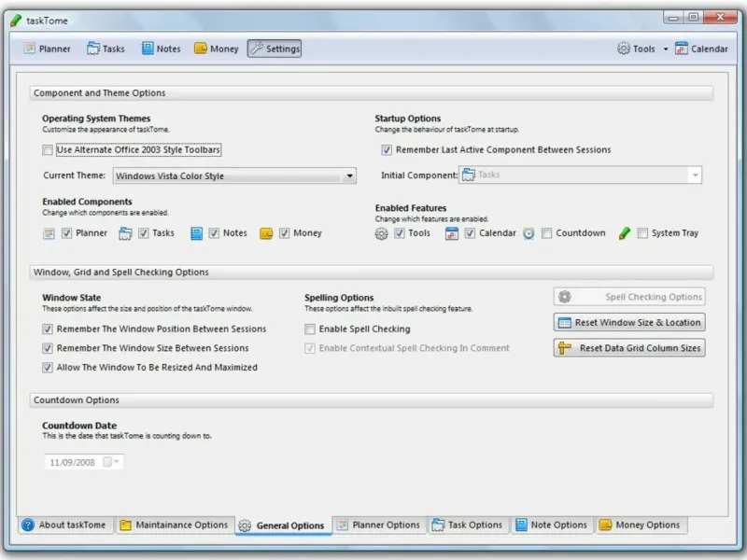
Task: Click the General Options gear icon
Action: coord(245,525)
